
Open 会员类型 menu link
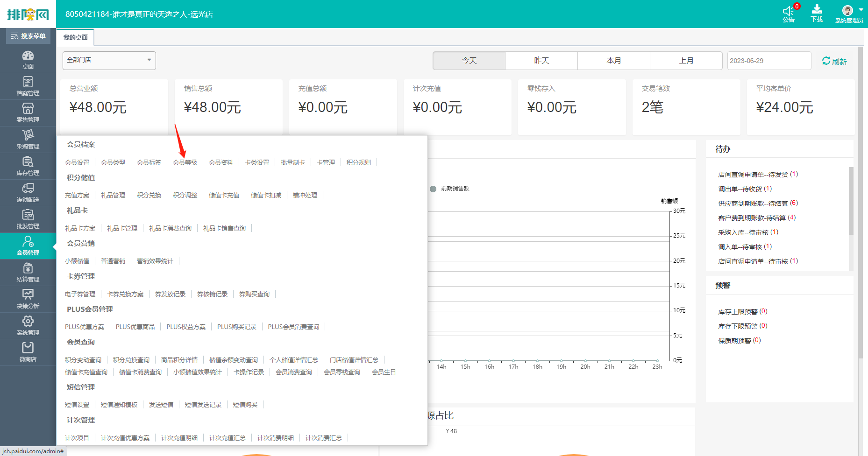coord(113,162)
